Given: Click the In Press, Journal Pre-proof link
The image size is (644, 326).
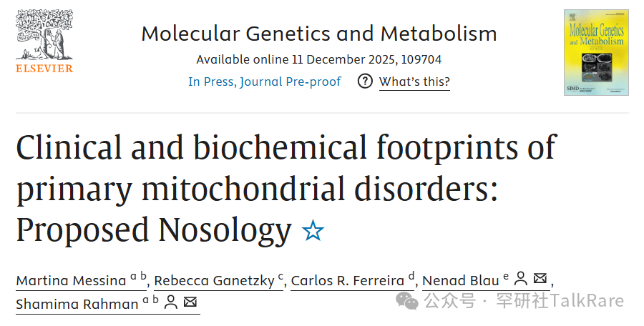Looking at the screenshot, I should tap(265, 81).
